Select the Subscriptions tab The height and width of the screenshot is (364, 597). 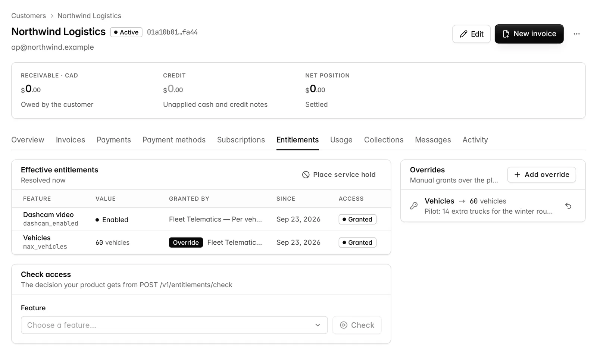pos(241,140)
